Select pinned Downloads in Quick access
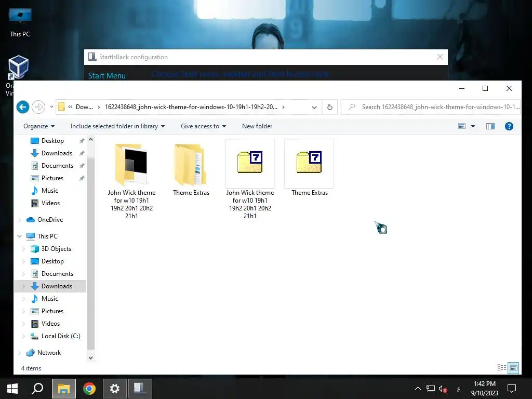The image size is (532, 399). [57, 153]
